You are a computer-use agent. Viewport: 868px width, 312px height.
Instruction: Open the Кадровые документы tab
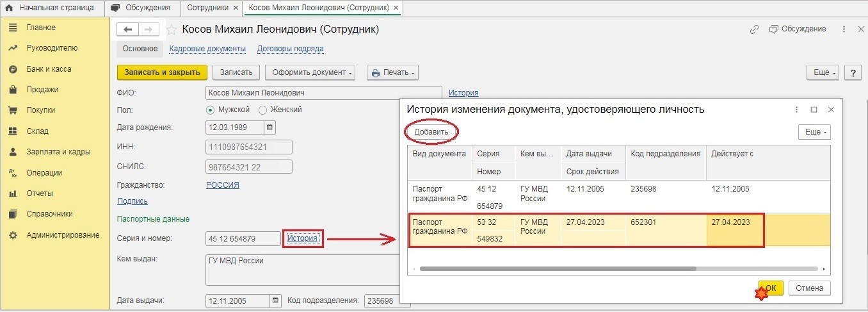207,49
